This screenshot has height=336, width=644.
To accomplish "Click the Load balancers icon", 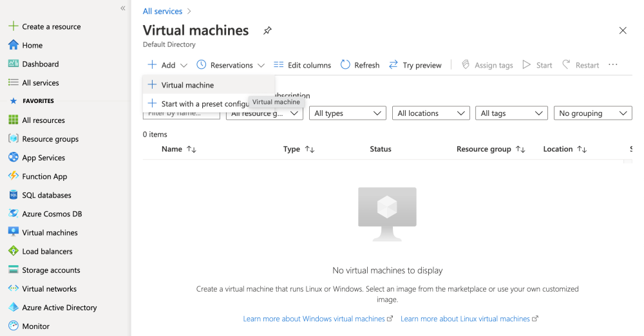I will 13,251.
